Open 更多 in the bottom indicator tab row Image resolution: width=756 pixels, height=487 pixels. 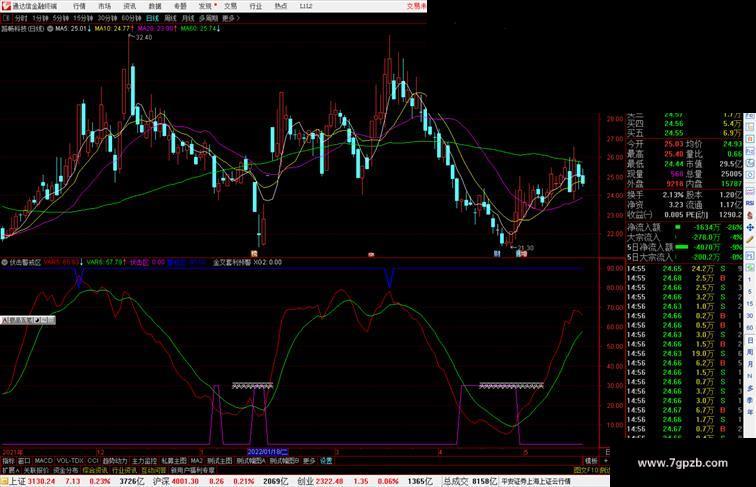309,461
